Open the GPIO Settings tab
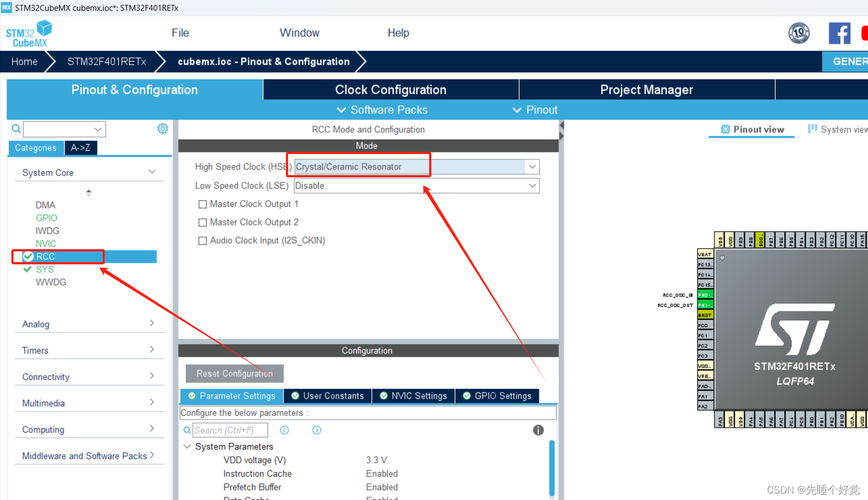Image resolution: width=868 pixels, height=500 pixels. pos(497,396)
